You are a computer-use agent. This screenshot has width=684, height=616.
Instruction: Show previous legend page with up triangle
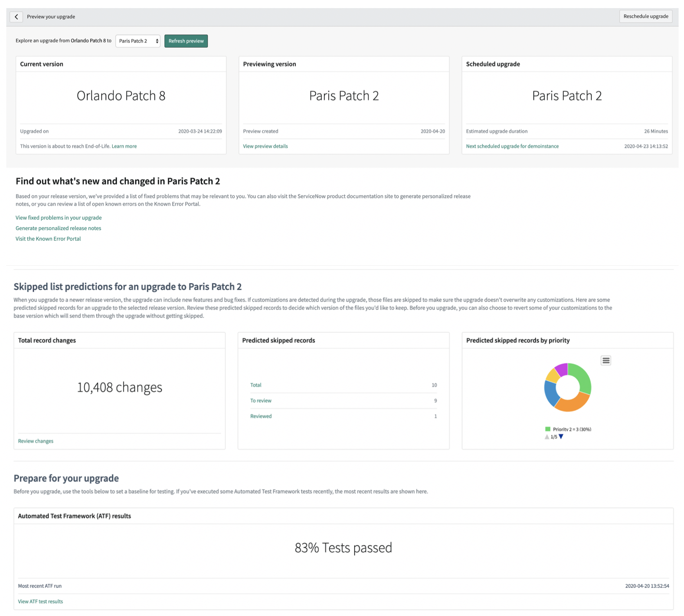(x=547, y=437)
